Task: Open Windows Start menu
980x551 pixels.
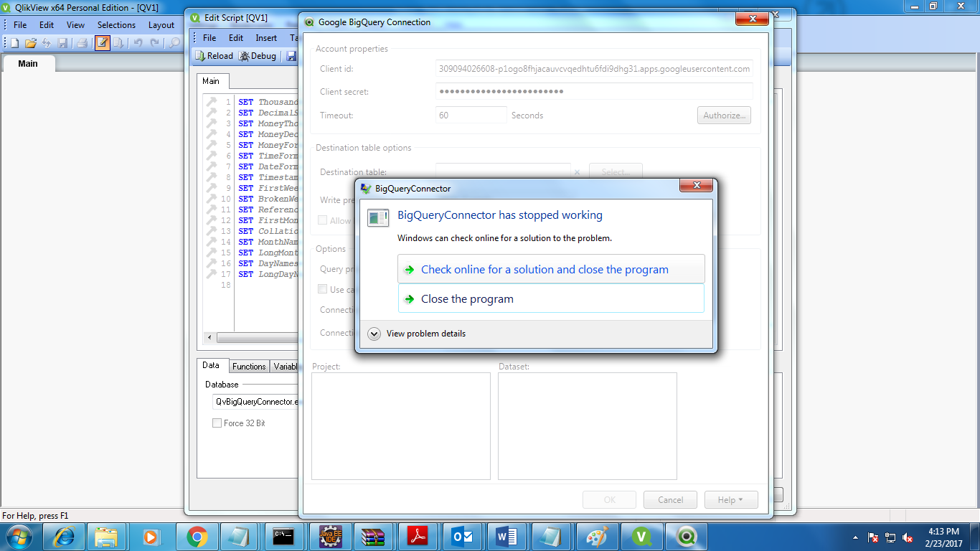Action: [19, 536]
